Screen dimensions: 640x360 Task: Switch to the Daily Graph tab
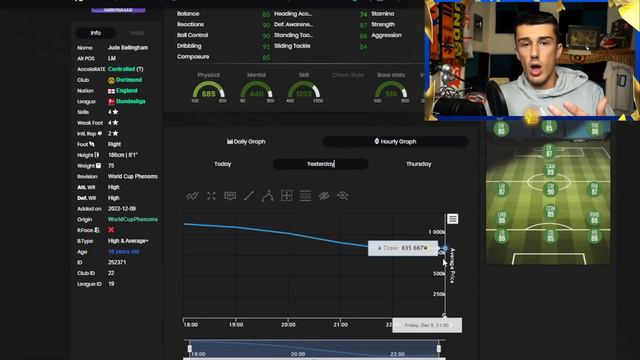coord(246,142)
